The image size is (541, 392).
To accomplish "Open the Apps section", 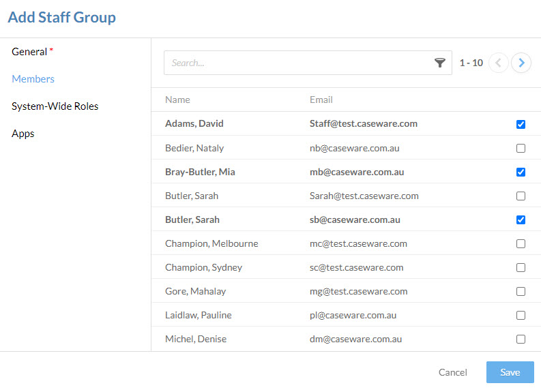I will 23,134.
